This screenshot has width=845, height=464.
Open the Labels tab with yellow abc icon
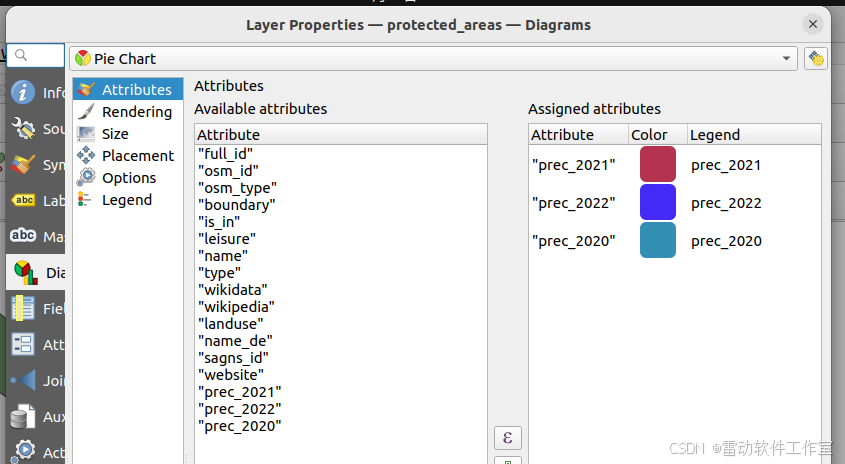(x=37, y=200)
